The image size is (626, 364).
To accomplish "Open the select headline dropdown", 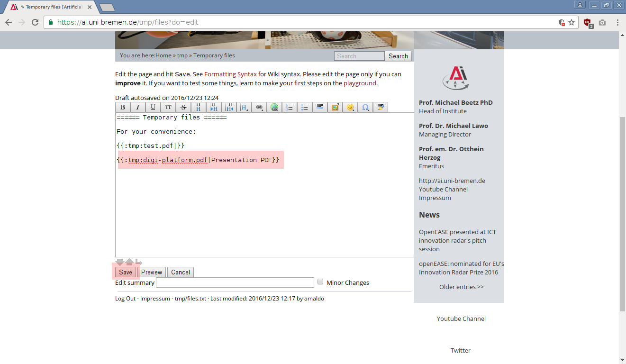I will coord(244,107).
